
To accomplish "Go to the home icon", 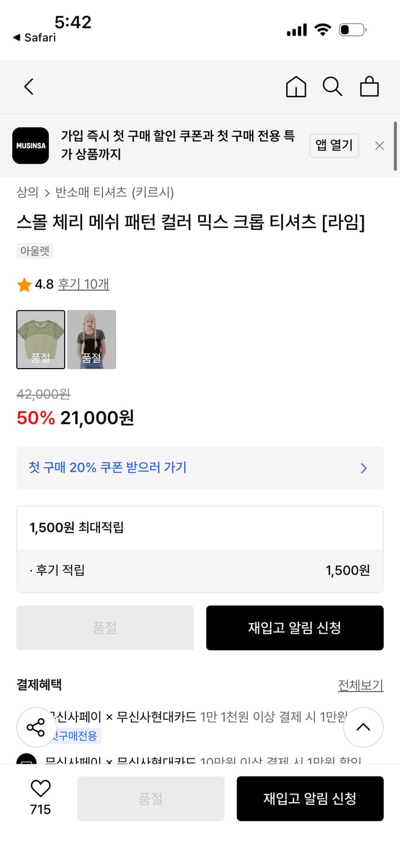I will [x=295, y=86].
